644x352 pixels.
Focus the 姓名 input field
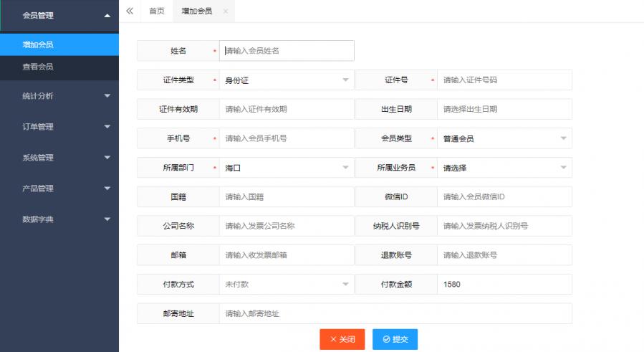[x=287, y=51]
